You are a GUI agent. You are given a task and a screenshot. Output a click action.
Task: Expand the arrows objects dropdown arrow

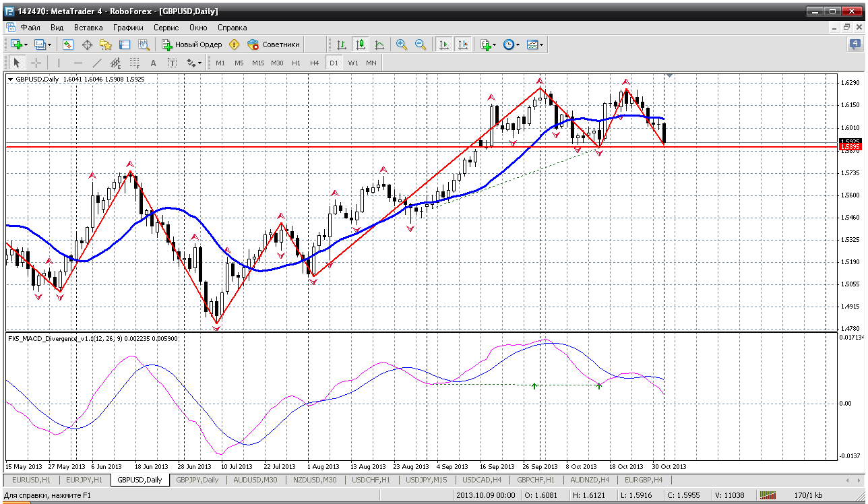click(x=200, y=63)
